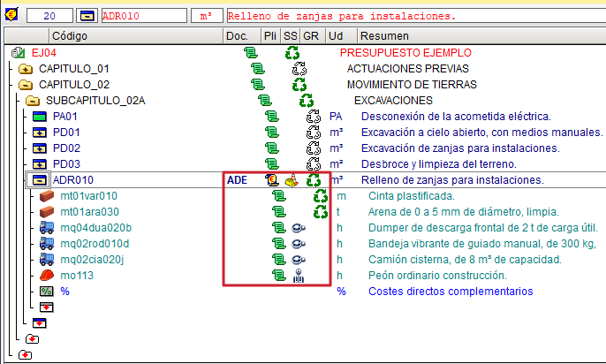Click the GR column header
The height and width of the screenshot is (364, 606).
pyautogui.click(x=311, y=36)
